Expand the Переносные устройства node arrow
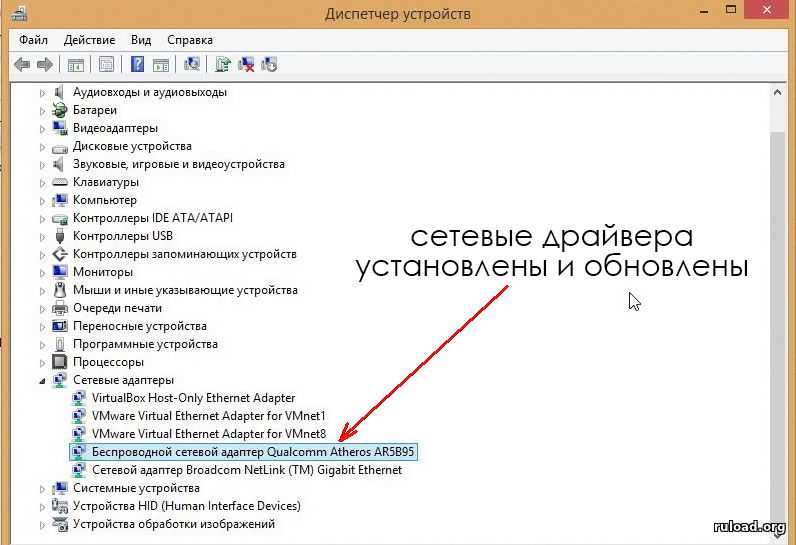Screen dimensions: 796x545 43,327
